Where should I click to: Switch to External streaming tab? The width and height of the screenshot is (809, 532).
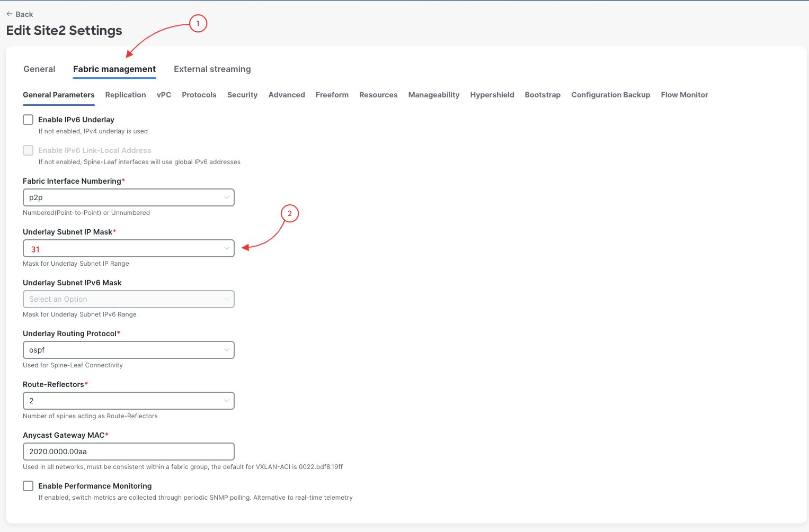pos(212,69)
